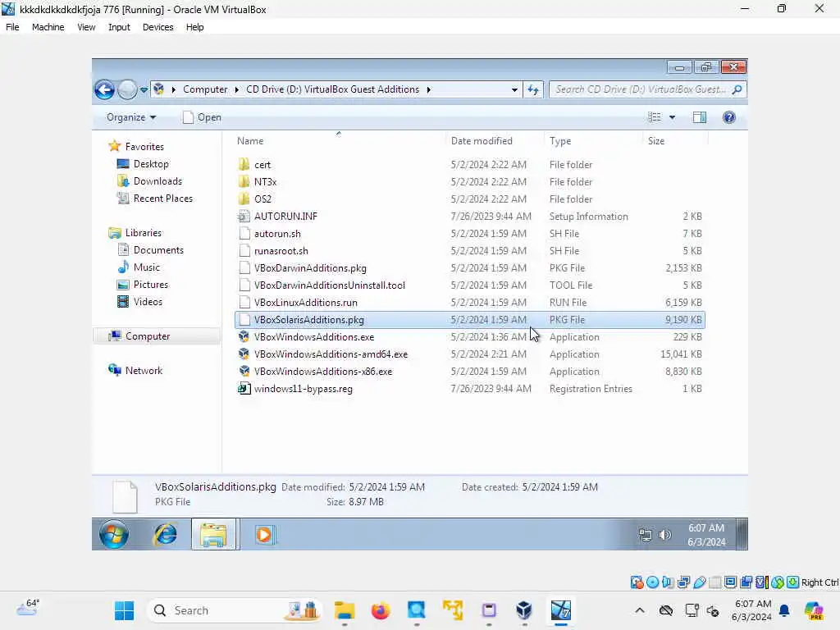
Task: Click CD Drive (D:) breadcrumb segment
Action: 332,89
